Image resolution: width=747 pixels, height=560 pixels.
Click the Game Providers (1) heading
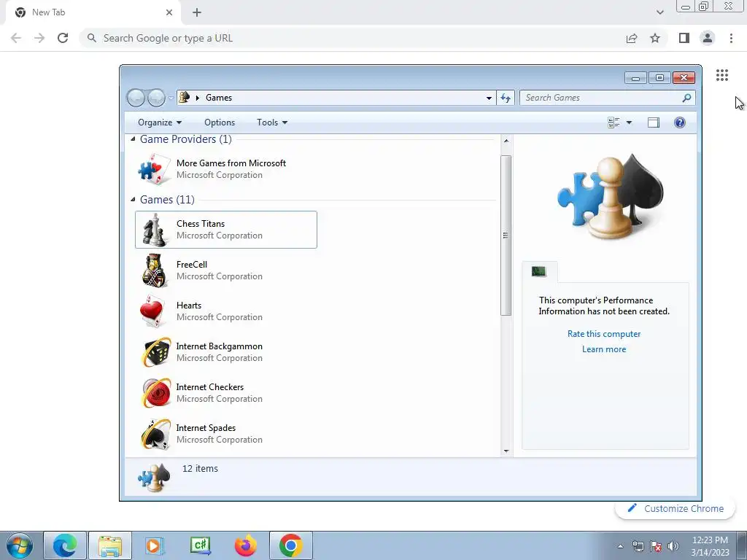coord(186,139)
